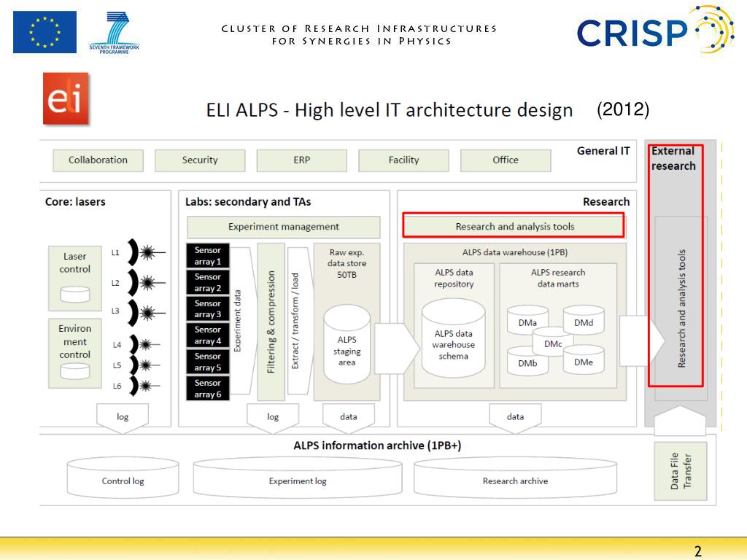This screenshot has width=747, height=560.
Task: Click the "Laser control" label
Action: [x=75, y=262]
